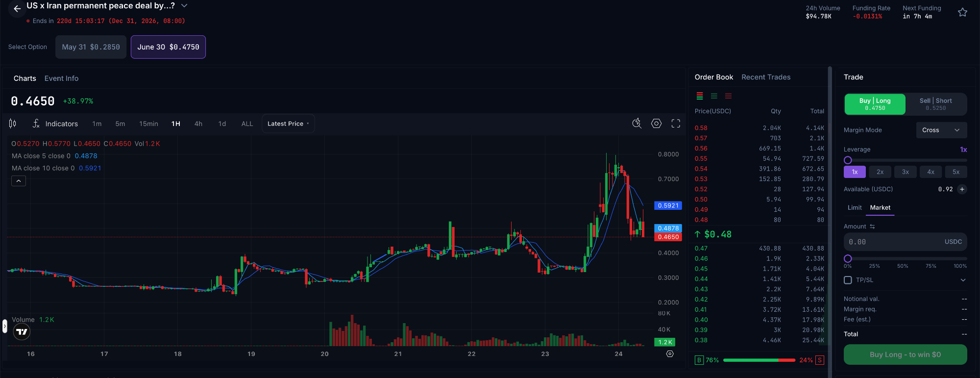Show order book bids-only view icon
Image resolution: width=980 pixels, height=378 pixels.
click(x=714, y=96)
